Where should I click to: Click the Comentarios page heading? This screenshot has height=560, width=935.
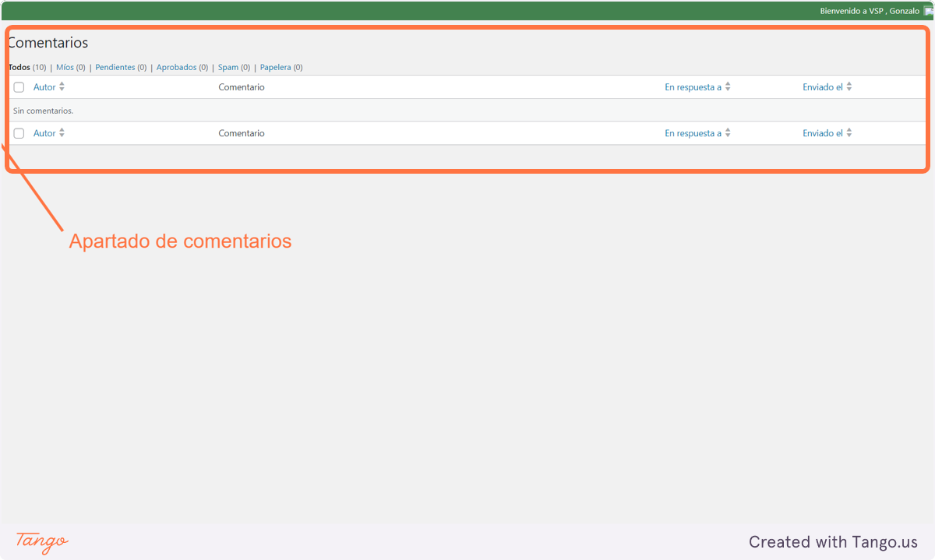[48, 43]
